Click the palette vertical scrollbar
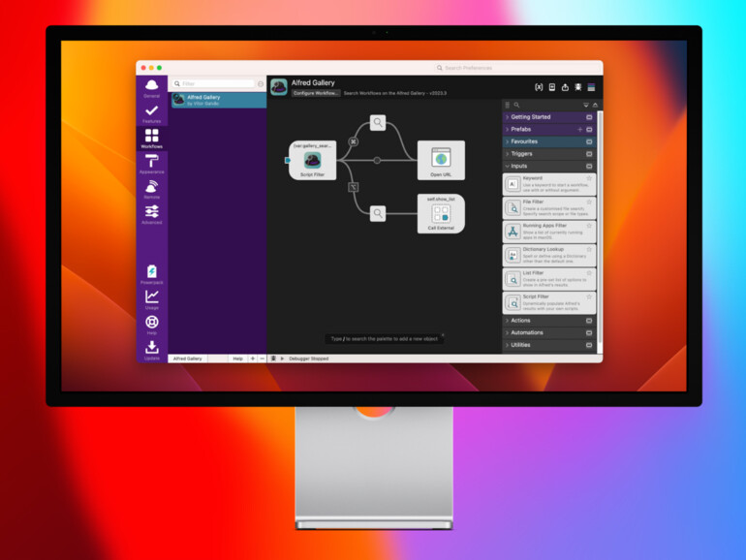 pyautogui.click(x=600, y=227)
